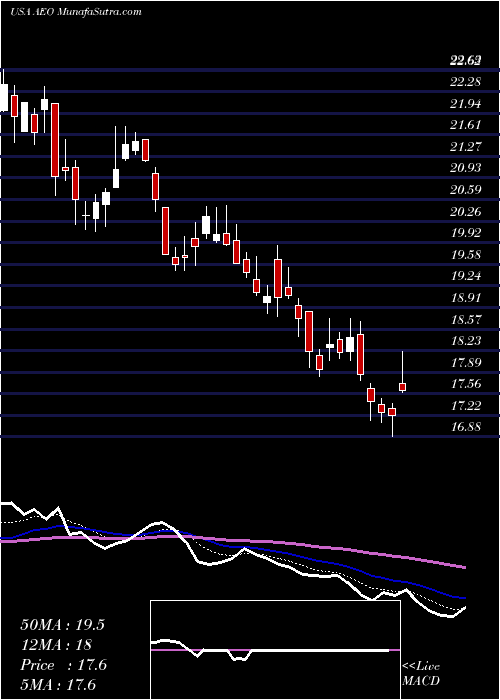Click the 18.23 price axis label
Screen dimensions: 500x700
466,341
